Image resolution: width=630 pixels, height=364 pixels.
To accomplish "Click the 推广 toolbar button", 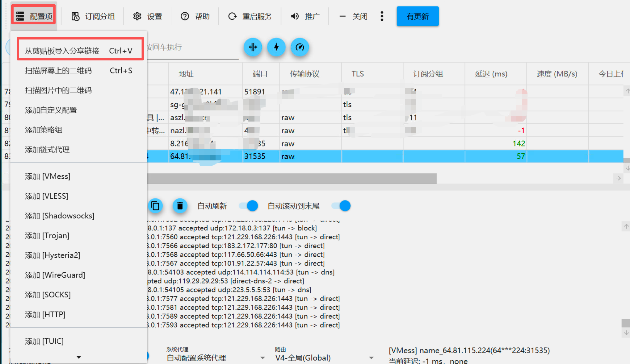I will coord(305,16).
